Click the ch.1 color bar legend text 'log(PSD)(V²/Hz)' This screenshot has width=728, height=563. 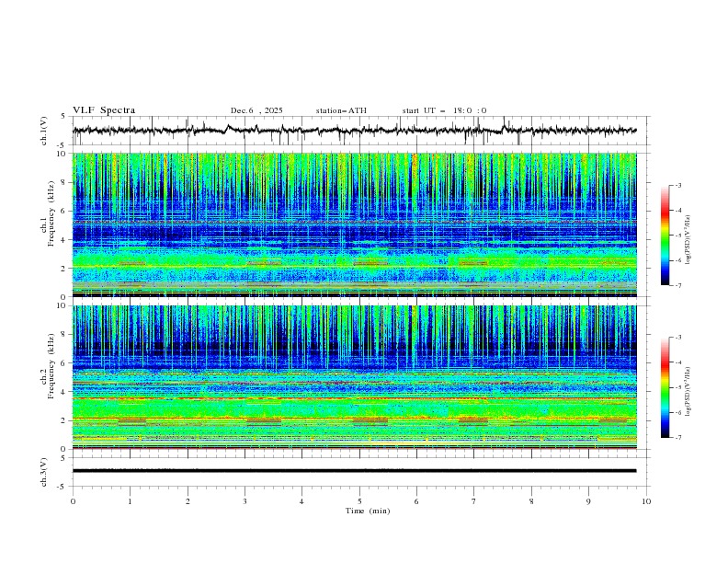pos(688,240)
